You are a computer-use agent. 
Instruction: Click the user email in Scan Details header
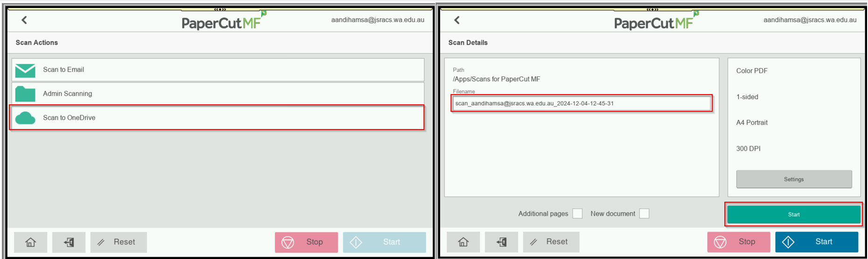click(x=810, y=20)
